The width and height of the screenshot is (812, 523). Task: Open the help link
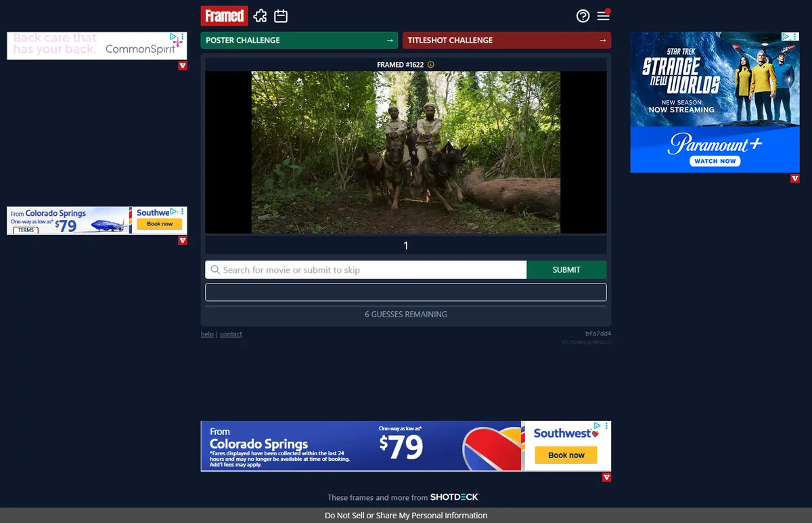(x=207, y=334)
